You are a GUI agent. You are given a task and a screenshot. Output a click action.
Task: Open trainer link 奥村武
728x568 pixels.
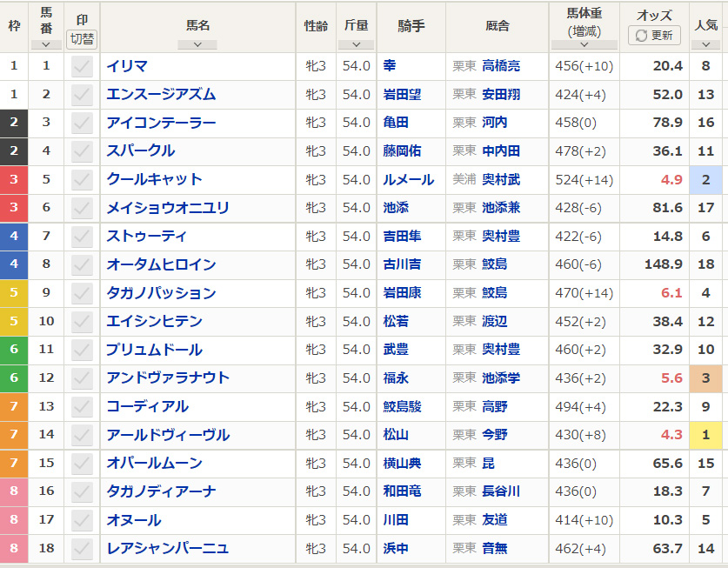[501, 179]
